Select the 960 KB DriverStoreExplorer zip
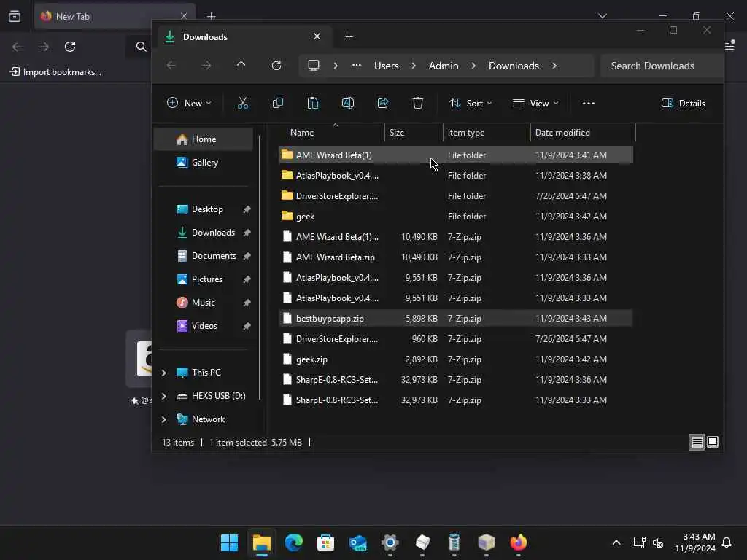The width and height of the screenshot is (747, 560). [x=456, y=338]
